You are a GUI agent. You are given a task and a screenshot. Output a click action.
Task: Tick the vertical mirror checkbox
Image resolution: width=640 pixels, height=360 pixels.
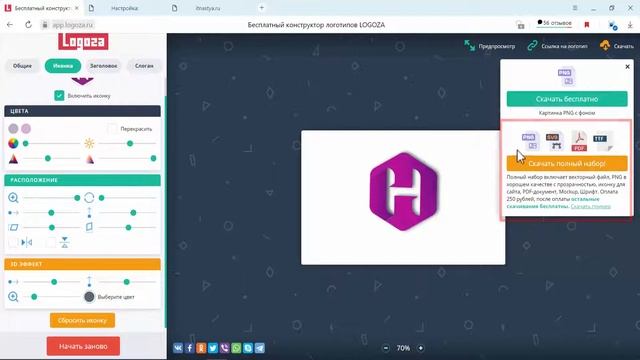coord(51,242)
